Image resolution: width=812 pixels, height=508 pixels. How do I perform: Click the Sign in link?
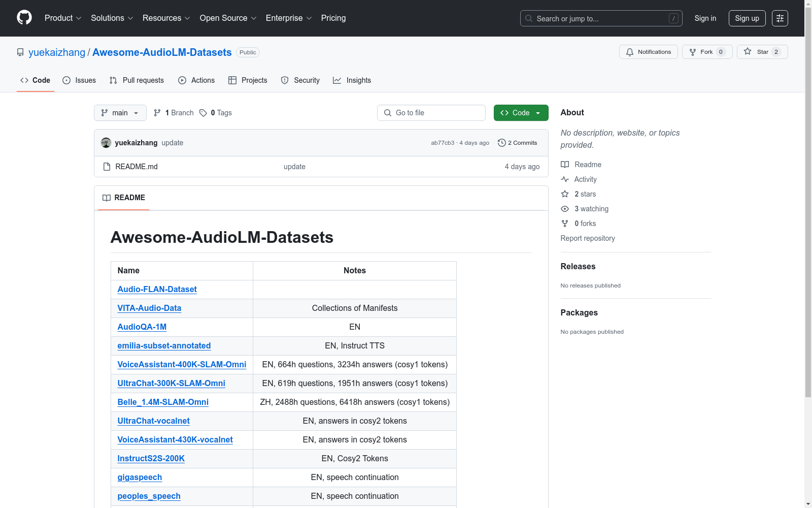pyautogui.click(x=705, y=18)
